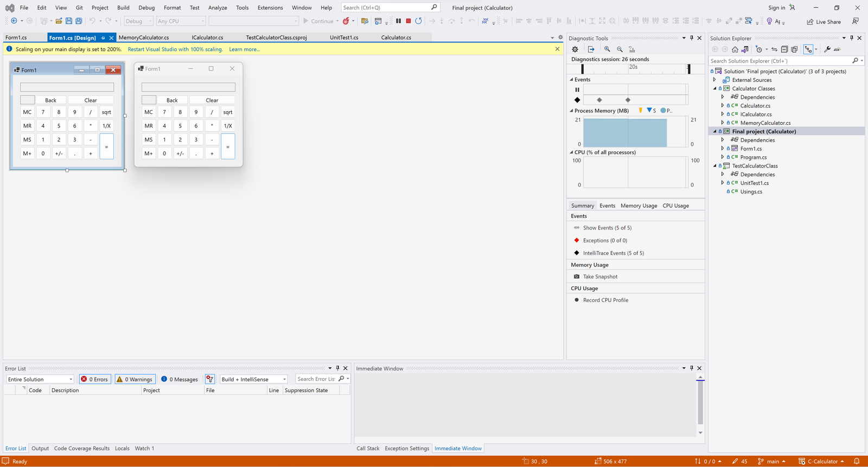
Task: Switch to the Calculator.cs tab
Action: tap(396, 37)
